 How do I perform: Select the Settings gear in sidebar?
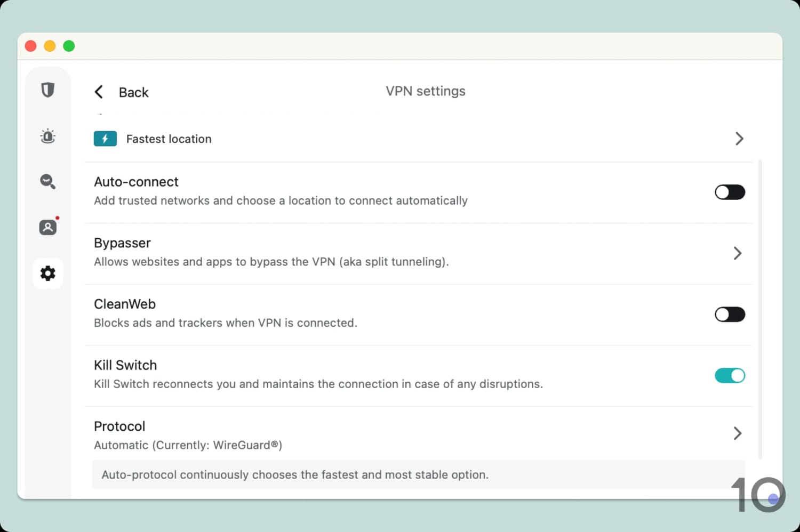coord(48,273)
